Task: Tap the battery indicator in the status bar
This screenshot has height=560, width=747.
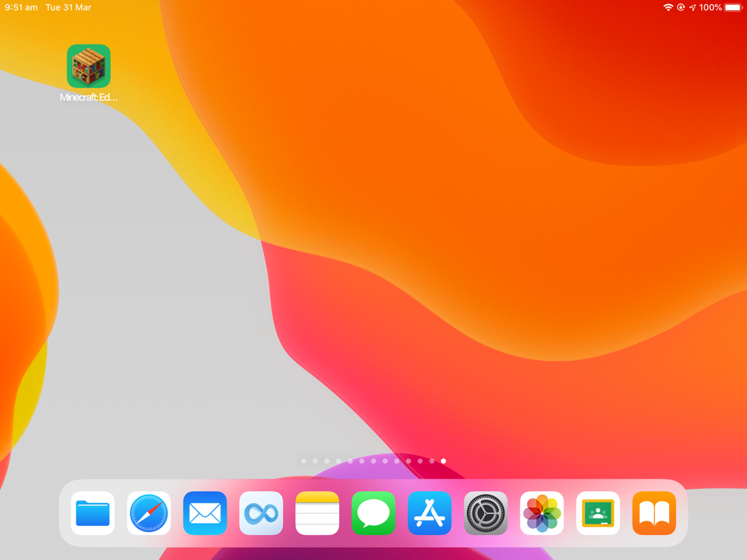Action: click(734, 7)
